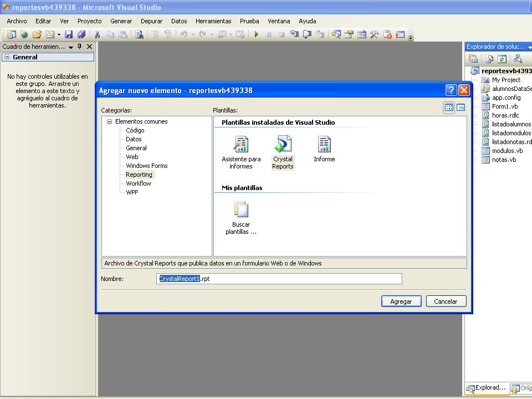Image resolution: width=532 pixels, height=399 pixels.
Task: Click Solution Explorer Show All Files icon
Action: tap(489, 59)
